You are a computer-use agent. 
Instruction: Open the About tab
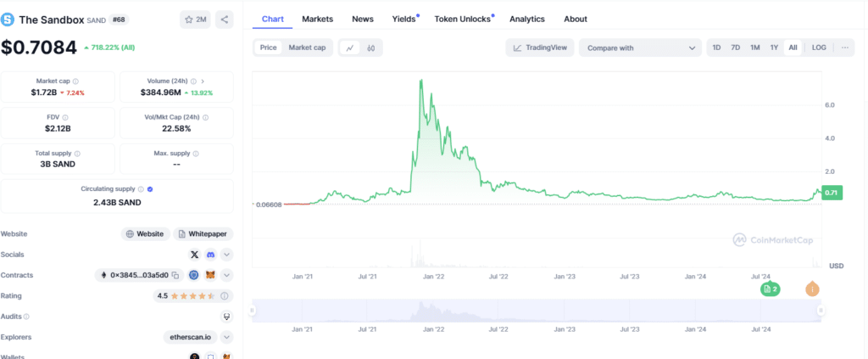[x=576, y=19]
